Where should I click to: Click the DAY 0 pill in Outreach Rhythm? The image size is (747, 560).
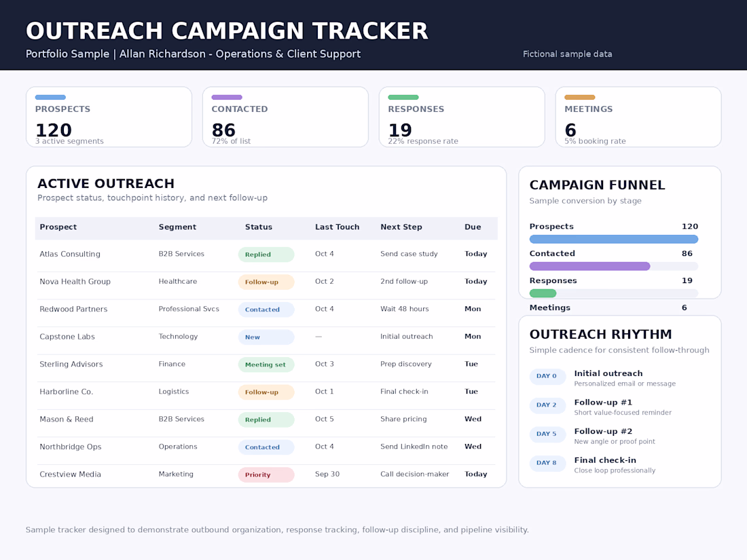pos(547,376)
